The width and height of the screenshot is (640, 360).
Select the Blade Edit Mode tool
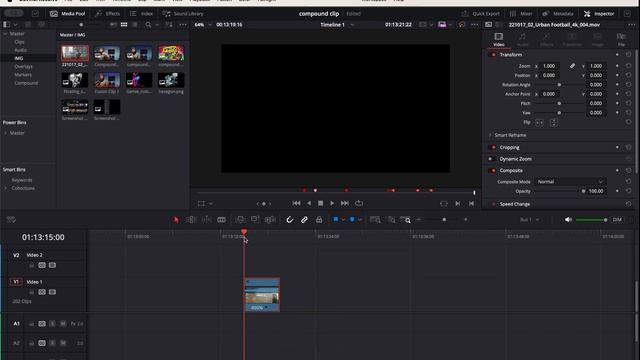coord(221,220)
